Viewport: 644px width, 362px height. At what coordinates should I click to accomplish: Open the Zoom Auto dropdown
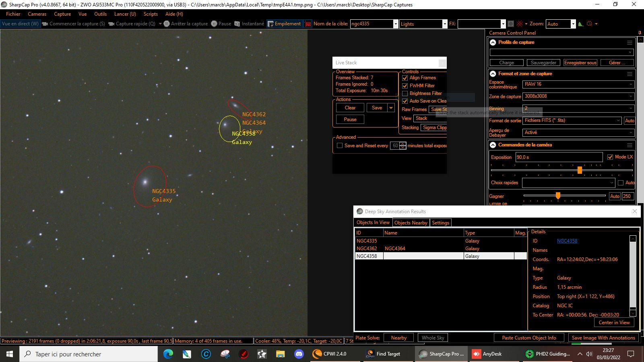click(x=573, y=24)
